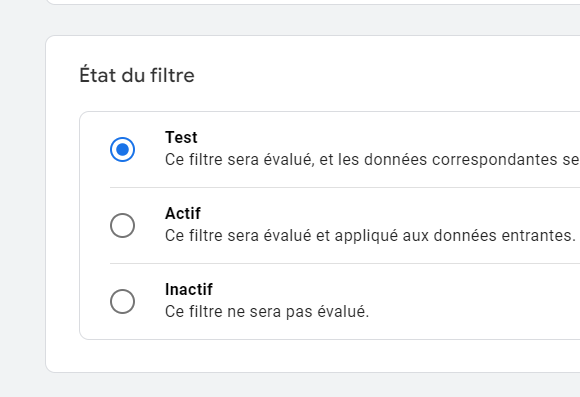Viewport: 580px width, 397px height.
Task: Click the divider between Test and Actif
Action: (x=345, y=188)
